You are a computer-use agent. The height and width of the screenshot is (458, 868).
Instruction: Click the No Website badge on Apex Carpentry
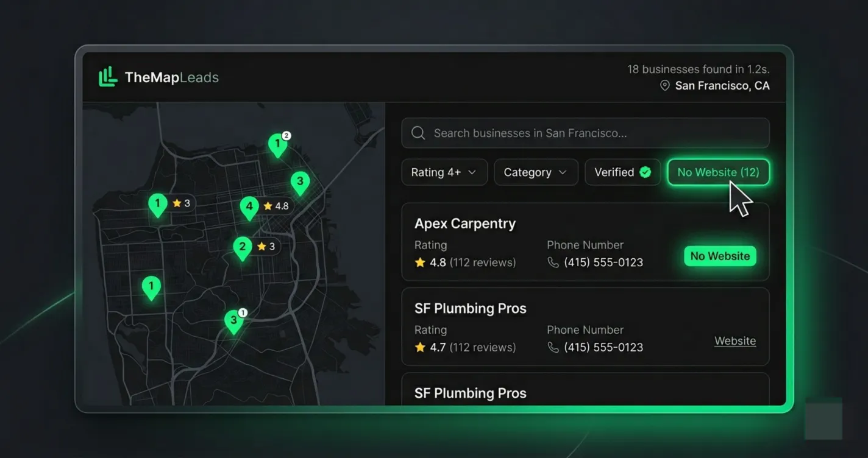point(720,256)
